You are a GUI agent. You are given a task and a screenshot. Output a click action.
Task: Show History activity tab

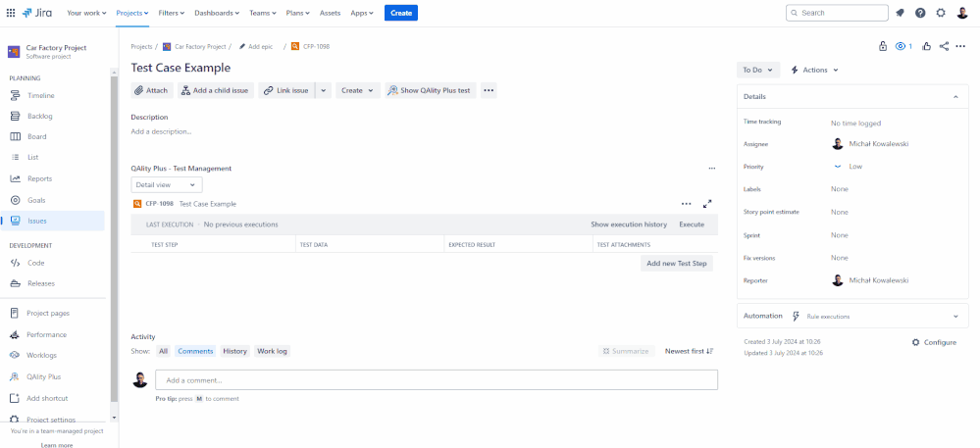(235, 351)
